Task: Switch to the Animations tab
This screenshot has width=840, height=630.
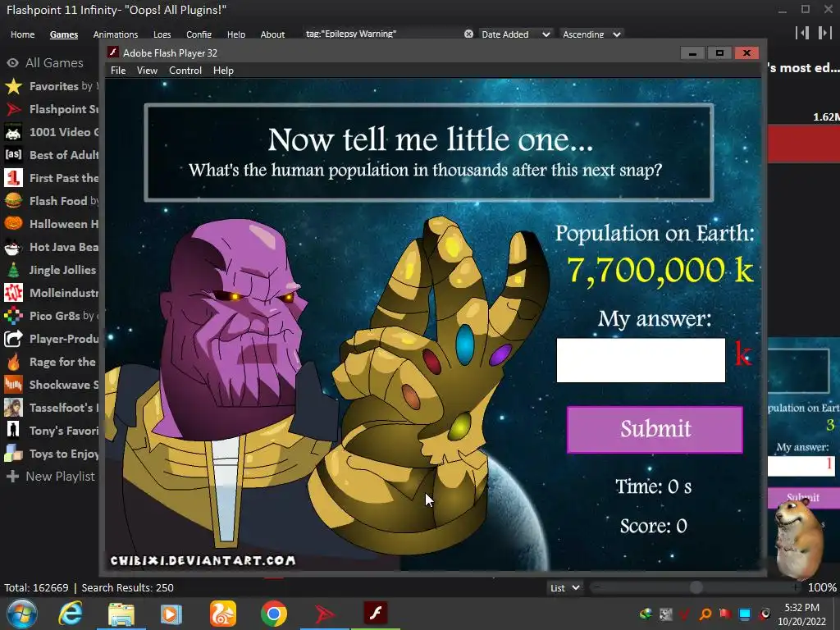Action: click(115, 34)
